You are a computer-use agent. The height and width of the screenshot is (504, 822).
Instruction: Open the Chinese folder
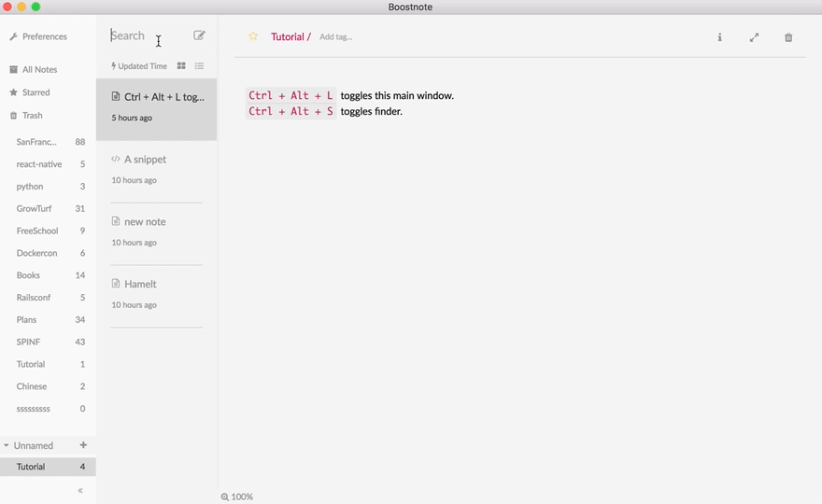[x=48, y=386]
